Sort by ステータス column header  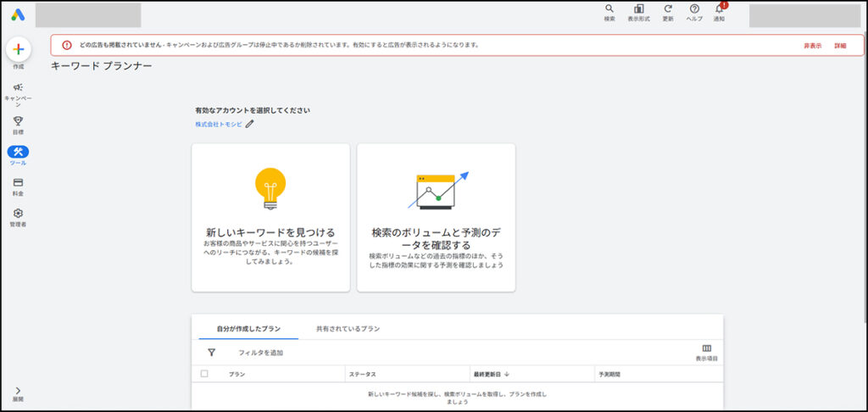point(363,375)
